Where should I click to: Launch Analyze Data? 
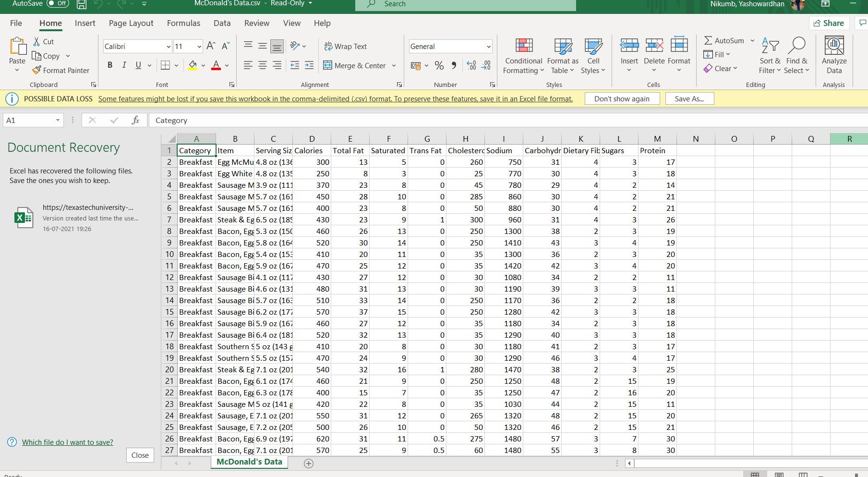(834, 55)
